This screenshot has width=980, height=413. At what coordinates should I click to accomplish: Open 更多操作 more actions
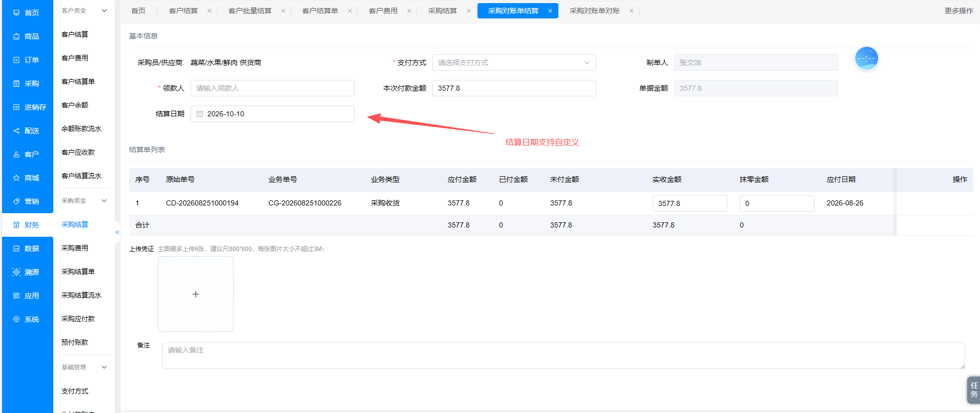tap(958, 11)
